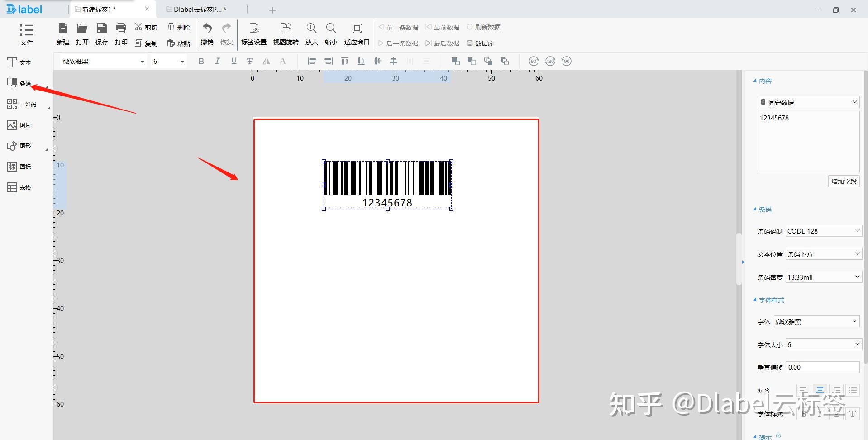Open the toolbar font name dropdown 微软雅黑
868x440 pixels.
click(104, 61)
